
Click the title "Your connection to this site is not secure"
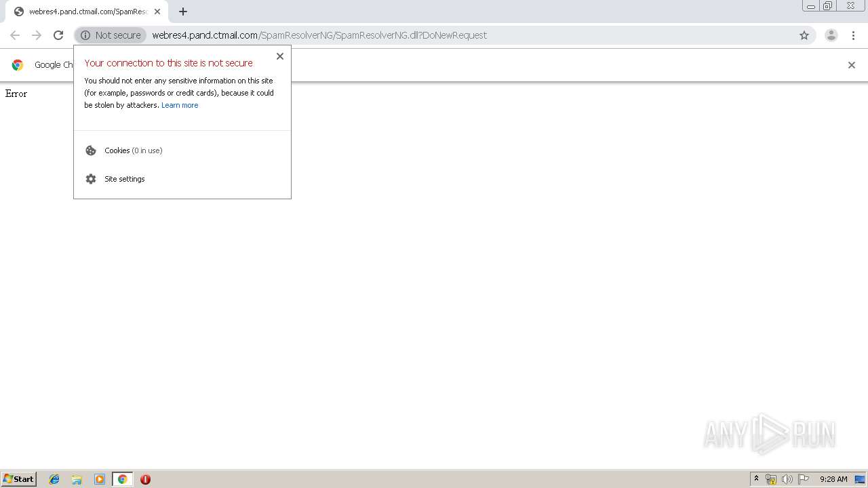pyautogui.click(x=169, y=63)
